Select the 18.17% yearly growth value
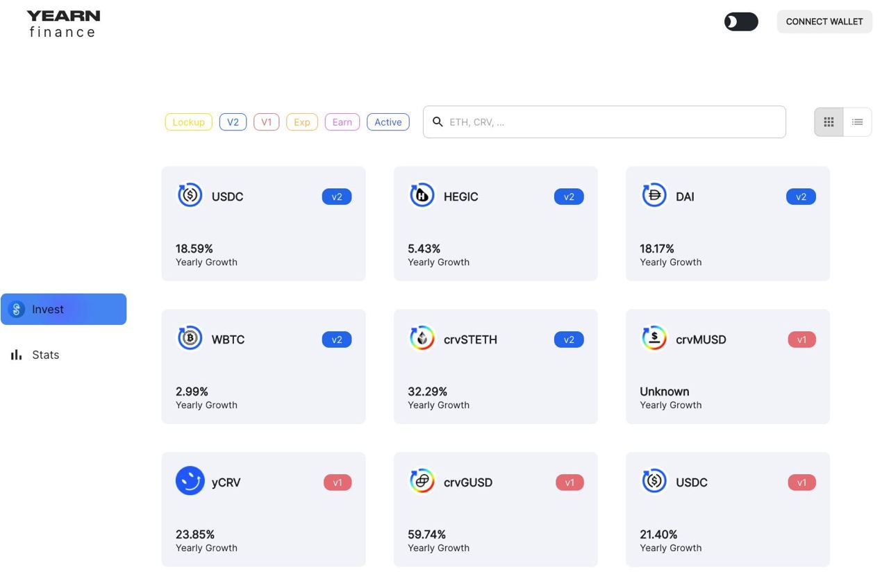 [657, 249]
